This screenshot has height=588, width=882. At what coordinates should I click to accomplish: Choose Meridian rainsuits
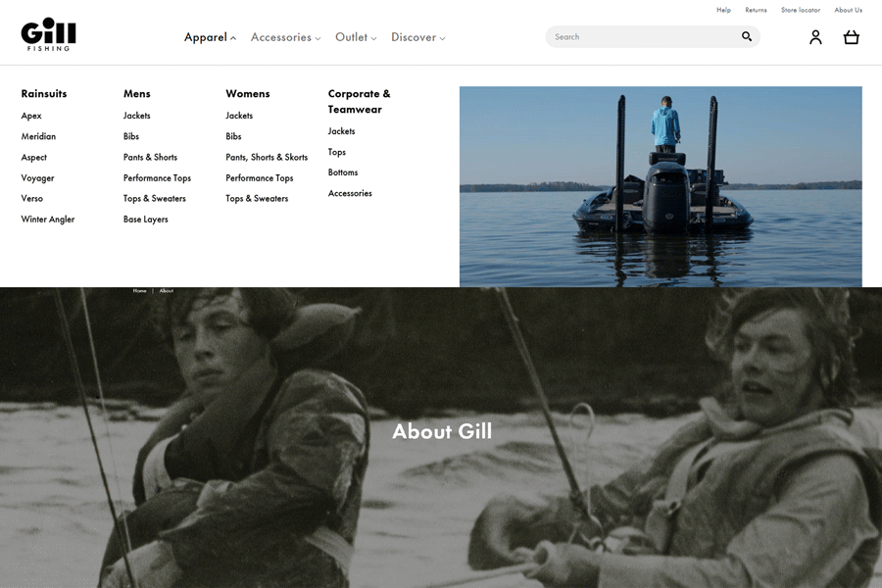tap(38, 136)
